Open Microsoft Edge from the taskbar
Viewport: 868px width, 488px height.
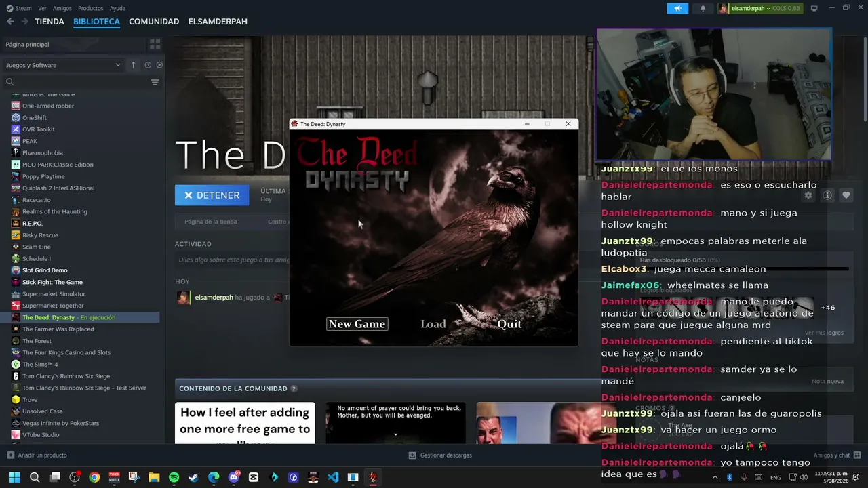coord(214,477)
